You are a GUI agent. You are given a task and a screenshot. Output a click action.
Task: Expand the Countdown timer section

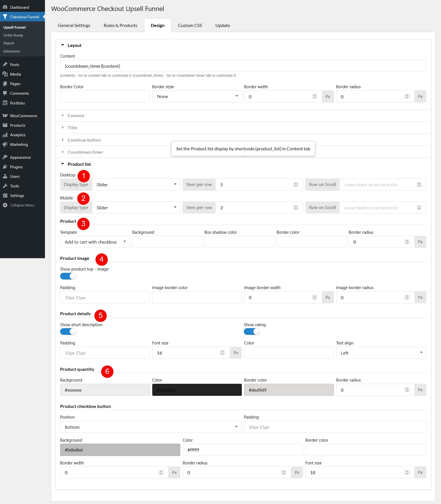pyautogui.click(x=85, y=152)
